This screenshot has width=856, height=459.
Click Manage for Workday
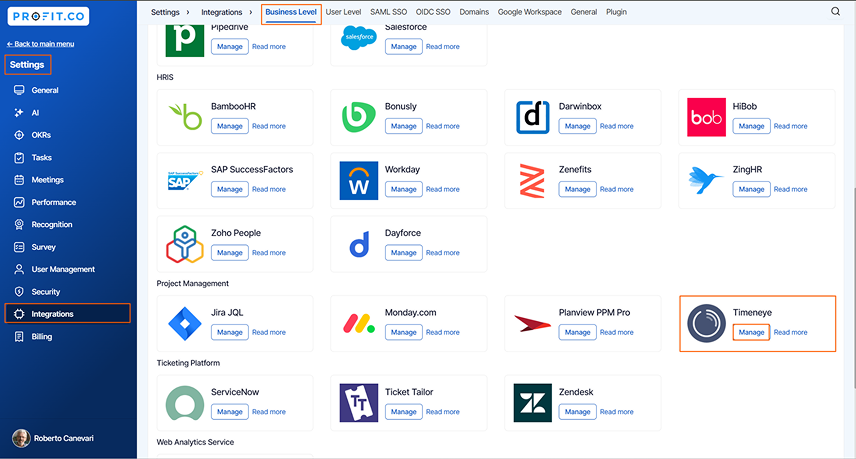pos(403,189)
